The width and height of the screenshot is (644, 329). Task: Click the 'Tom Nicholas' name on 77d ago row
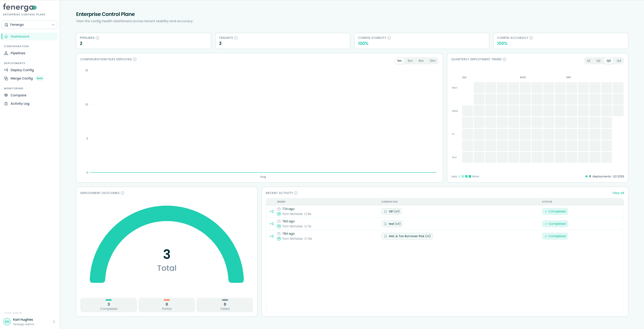pyautogui.click(x=292, y=214)
